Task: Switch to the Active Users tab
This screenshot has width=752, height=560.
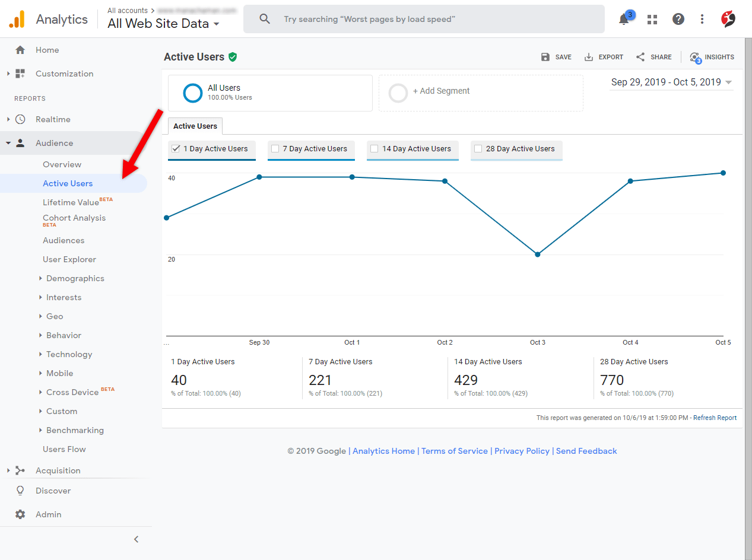Action: [195, 126]
